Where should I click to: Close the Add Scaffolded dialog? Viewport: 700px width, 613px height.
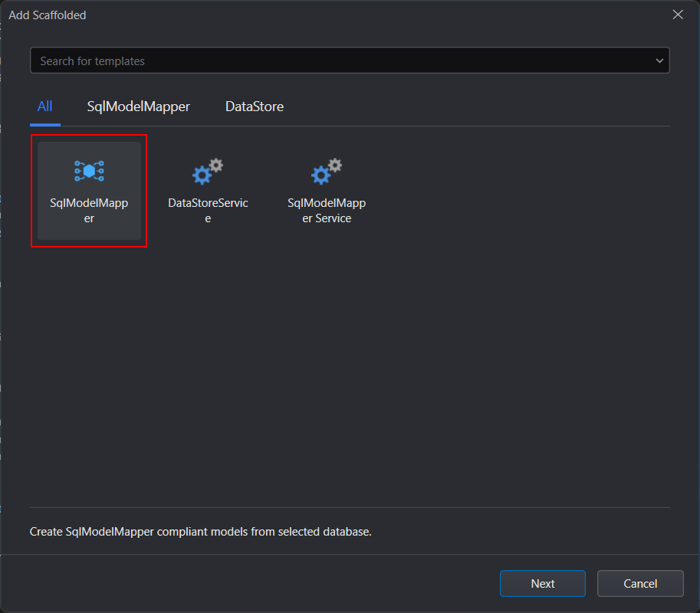tap(677, 15)
